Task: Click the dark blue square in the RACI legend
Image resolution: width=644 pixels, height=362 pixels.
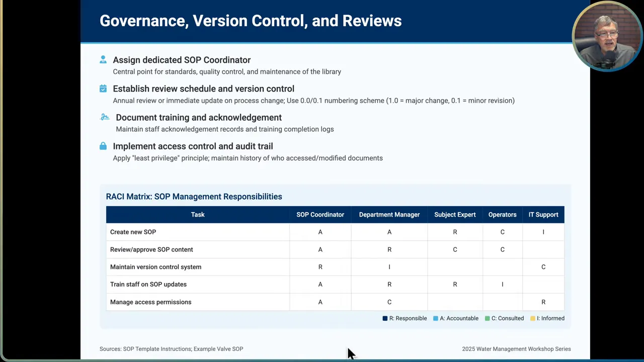Action: click(385, 318)
